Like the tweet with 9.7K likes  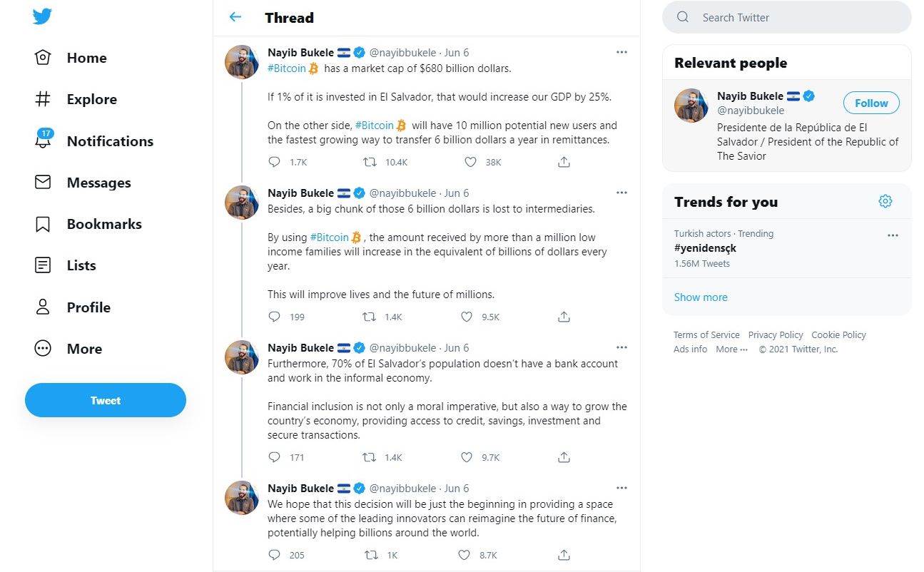467,457
